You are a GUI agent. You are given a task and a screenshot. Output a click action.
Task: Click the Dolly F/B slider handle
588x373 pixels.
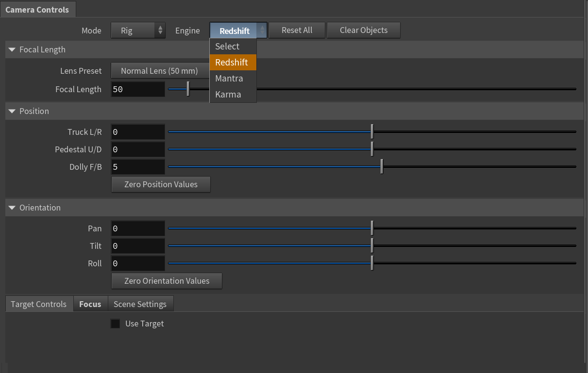pos(382,166)
